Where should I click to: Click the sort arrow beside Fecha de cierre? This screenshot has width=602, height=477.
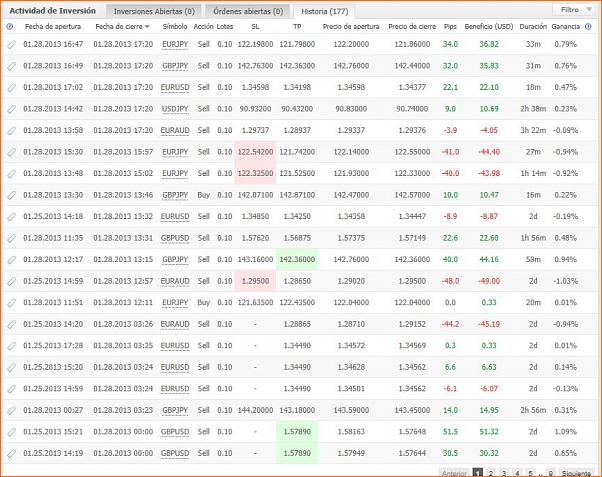(x=147, y=27)
